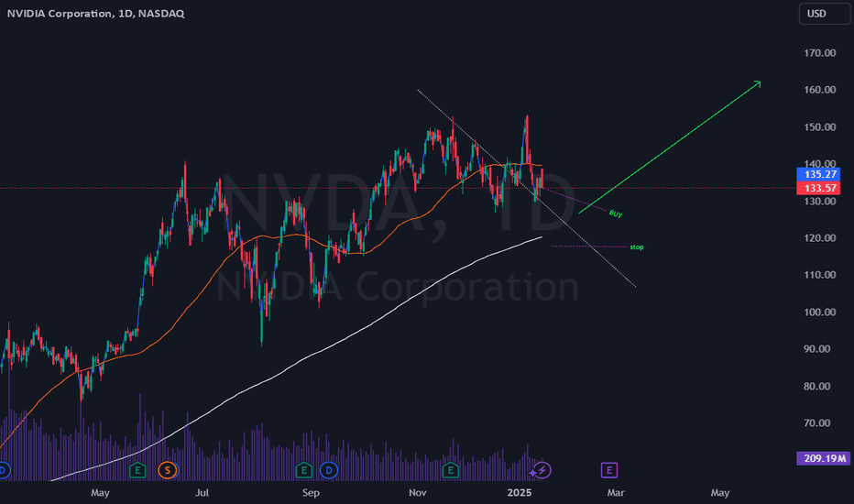854x504 pixels.
Task: Click the 170.00 price axis label
Action: point(820,53)
